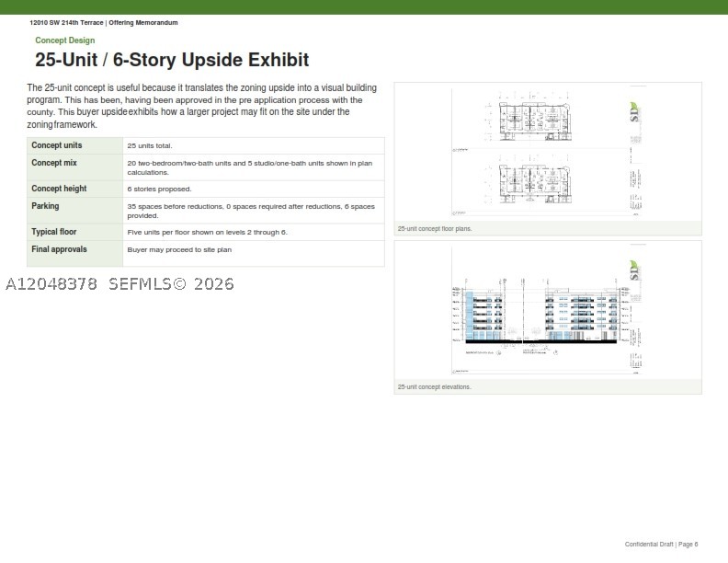
Task: Click the '25-Unit / 6-Story Upside Exhibit' heading
Action: 172,60
